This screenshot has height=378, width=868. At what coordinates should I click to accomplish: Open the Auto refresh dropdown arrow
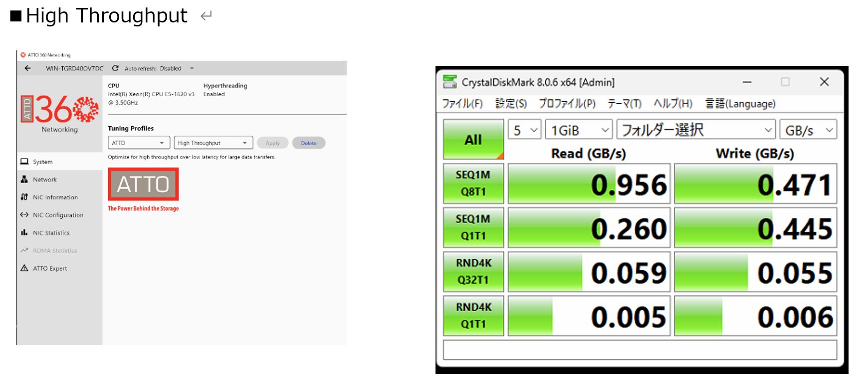[192, 68]
